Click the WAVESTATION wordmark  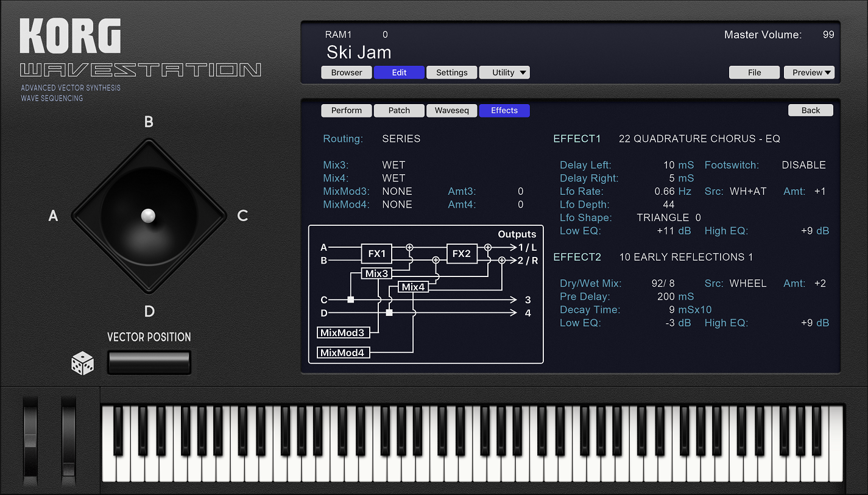coord(140,70)
